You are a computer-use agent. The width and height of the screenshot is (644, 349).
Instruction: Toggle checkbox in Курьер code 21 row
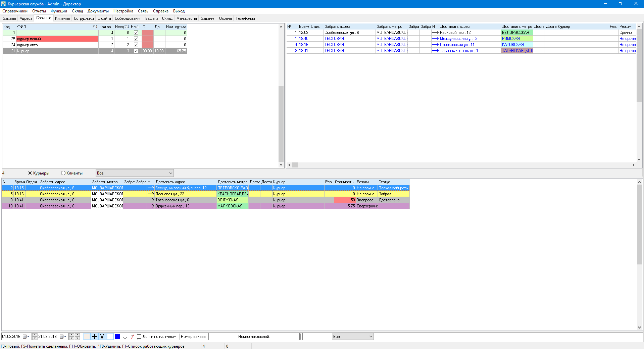click(x=136, y=51)
